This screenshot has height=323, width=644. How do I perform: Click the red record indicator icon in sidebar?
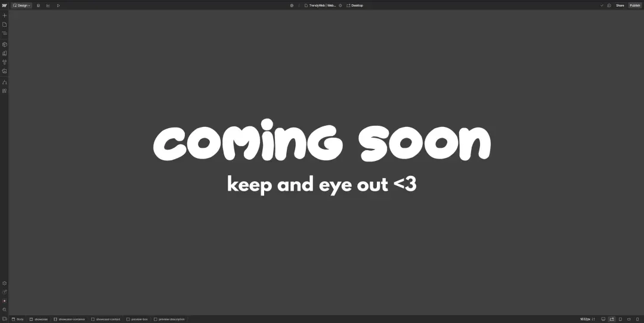tap(5, 300)
